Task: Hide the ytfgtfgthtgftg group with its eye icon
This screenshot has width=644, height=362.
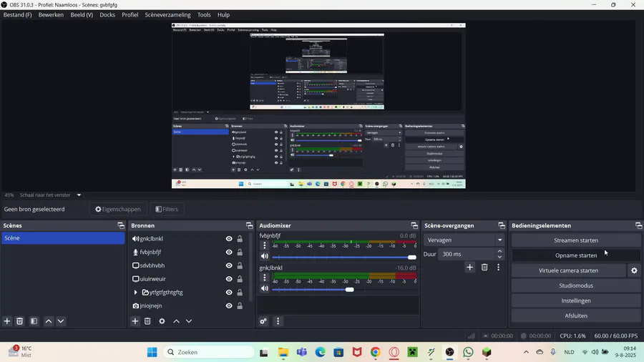Action: point(229,292)
